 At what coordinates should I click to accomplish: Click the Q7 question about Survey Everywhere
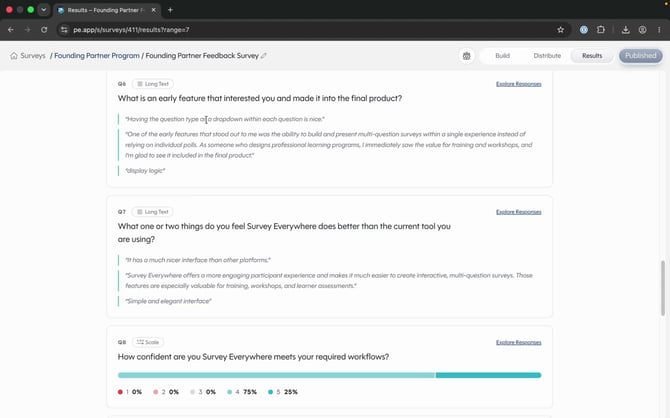[x=284, y=233]
